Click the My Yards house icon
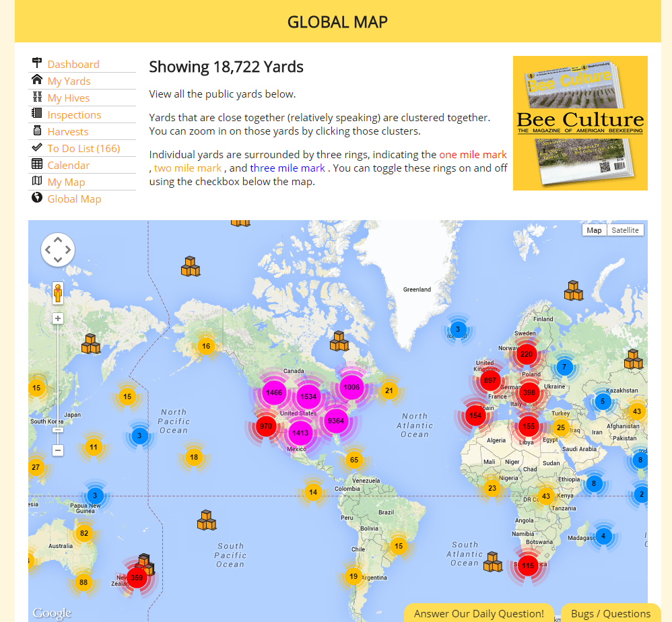672x622 pixels. [x=37, y=81]
